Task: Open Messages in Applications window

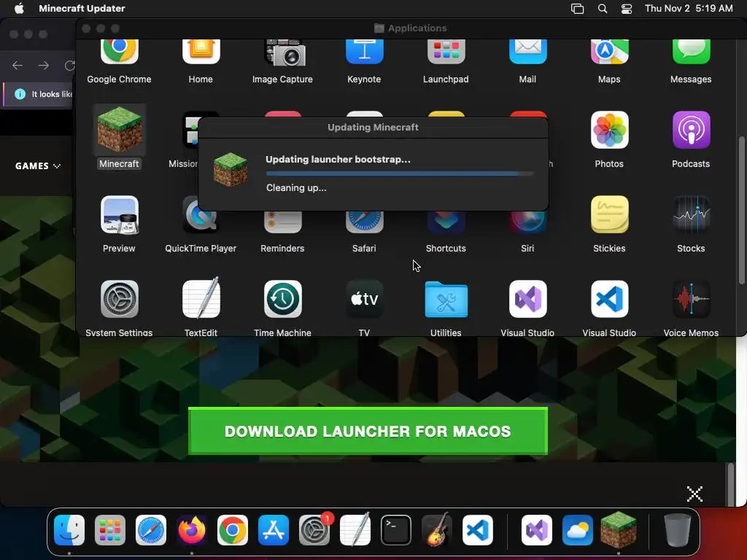Action: pos(692,52)
